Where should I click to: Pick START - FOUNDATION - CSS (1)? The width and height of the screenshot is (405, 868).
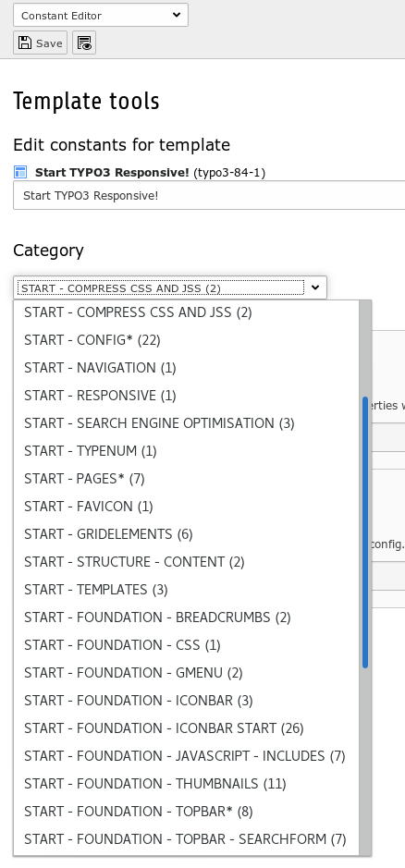click(186, 644)
